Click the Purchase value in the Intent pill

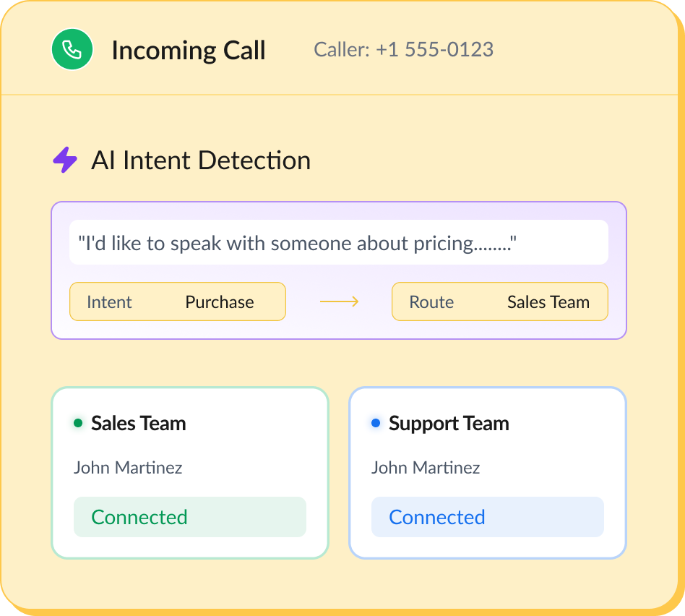click(x=220, y=302)
